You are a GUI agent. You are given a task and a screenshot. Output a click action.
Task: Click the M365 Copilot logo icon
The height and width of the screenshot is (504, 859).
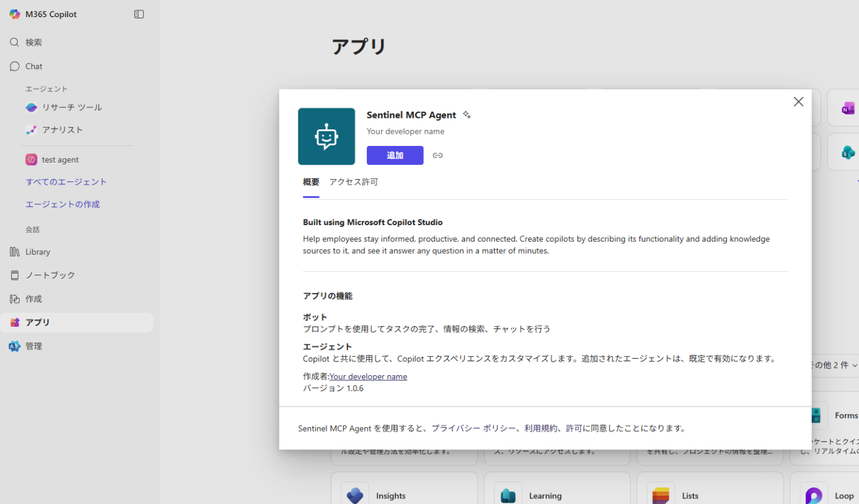[x=15, y=14]
